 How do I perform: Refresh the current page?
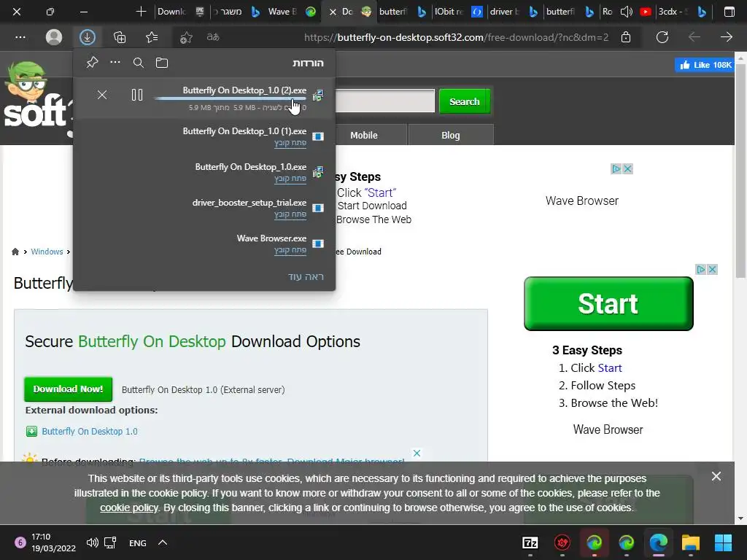click(662, 37)
